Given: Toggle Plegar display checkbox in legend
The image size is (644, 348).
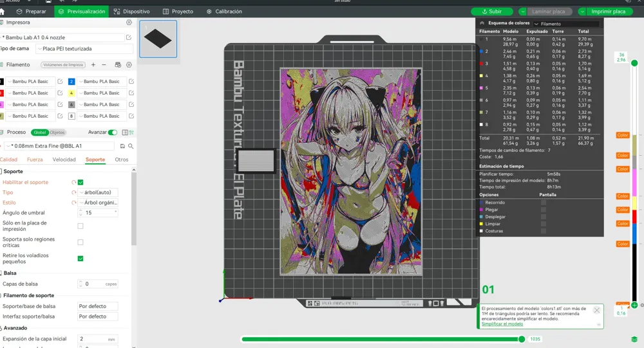Looking at the screenshot, I should 544,210.
